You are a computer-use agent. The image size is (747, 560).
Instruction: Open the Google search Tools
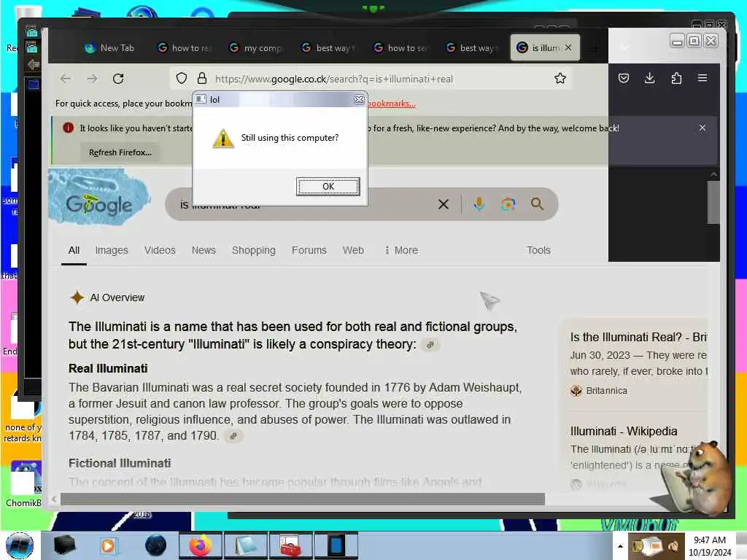tap(538, 251)
